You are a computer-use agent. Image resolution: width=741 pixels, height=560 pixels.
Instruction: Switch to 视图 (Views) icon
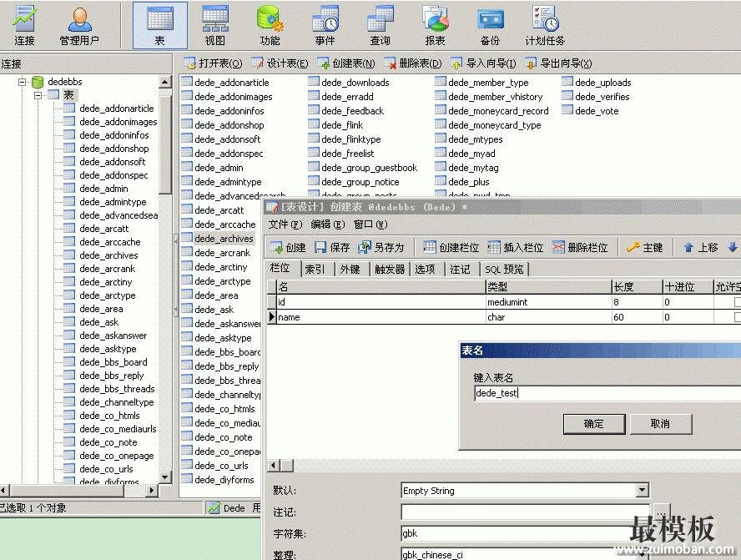tap(215, 26)
